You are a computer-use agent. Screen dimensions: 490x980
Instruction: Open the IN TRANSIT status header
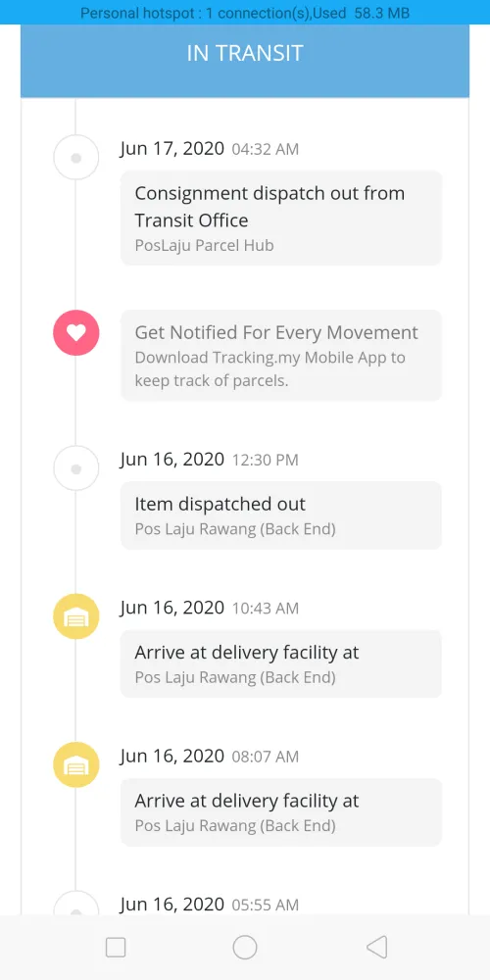(x=245, y=53)
